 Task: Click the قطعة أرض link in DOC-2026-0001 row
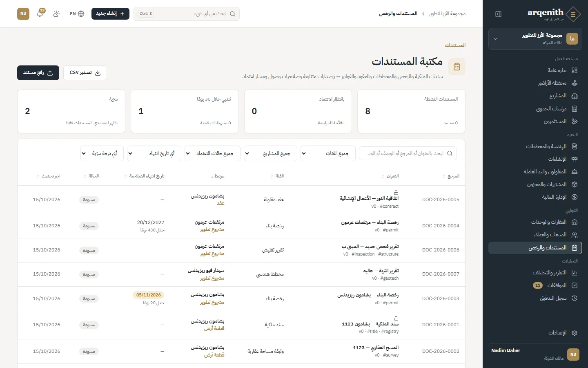coord(214,328)
